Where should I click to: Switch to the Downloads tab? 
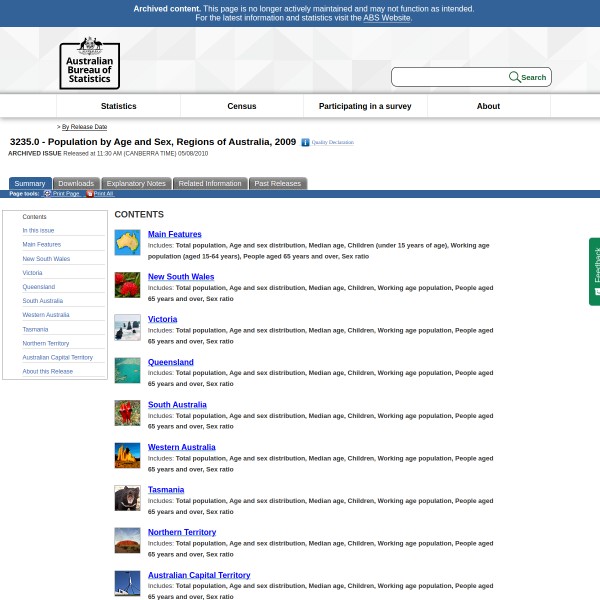[x=76, y=183]
